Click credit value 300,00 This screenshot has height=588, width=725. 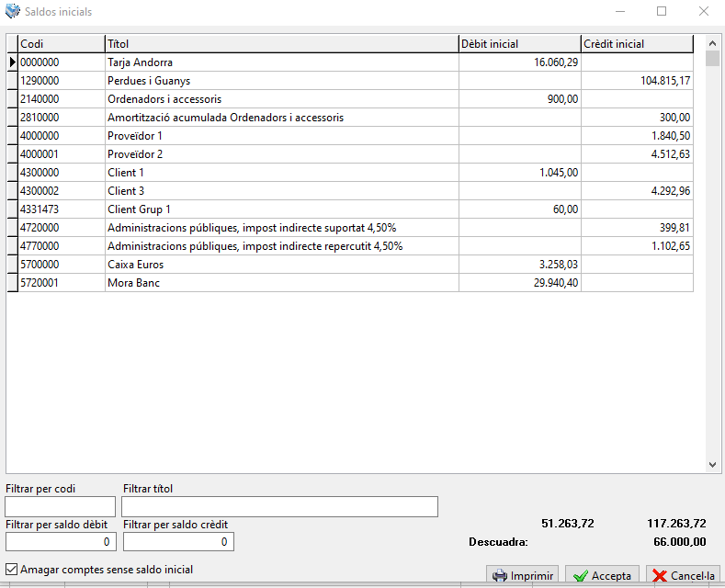point(675,118)
